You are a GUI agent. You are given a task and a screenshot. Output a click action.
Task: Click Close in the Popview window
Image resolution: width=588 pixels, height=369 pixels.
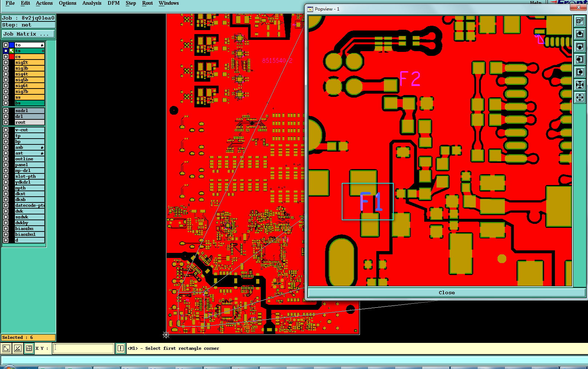point(446,292)
